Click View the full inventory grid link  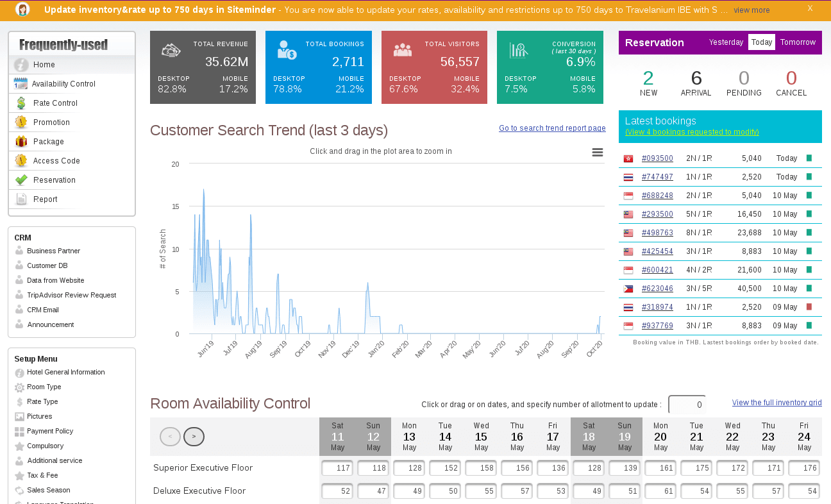776,403
